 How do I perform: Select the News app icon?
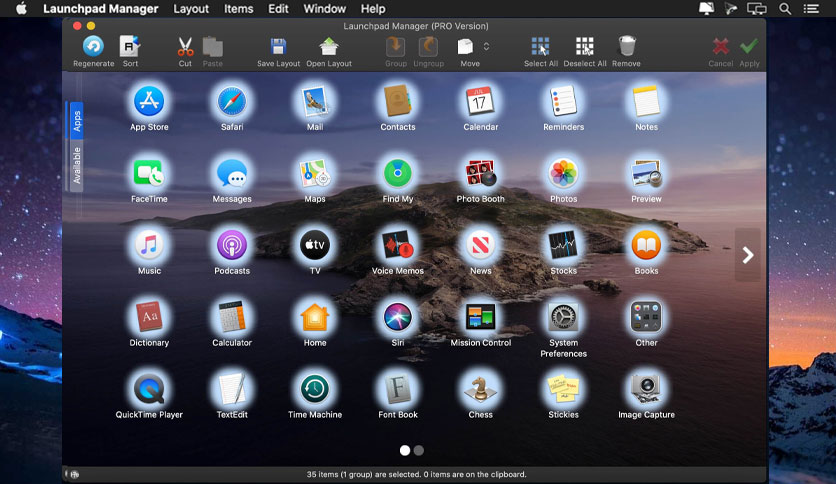480,245
